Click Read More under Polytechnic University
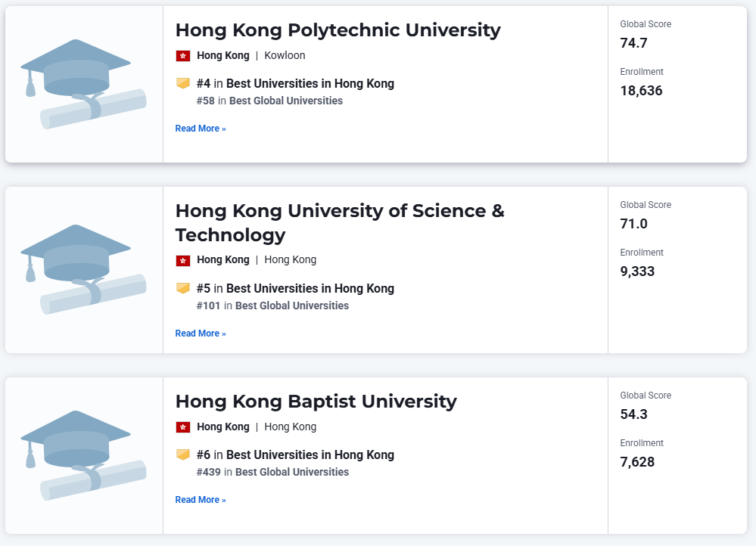 click(201, 129)
